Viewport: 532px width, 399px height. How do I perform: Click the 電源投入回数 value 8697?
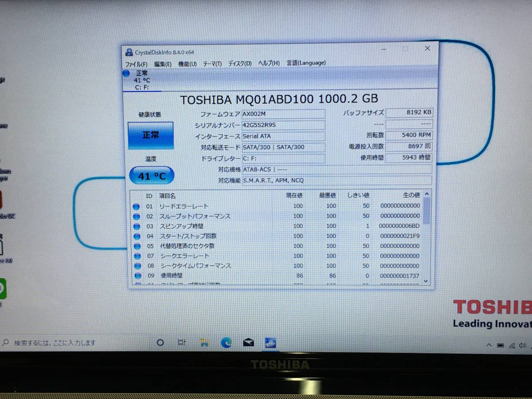coord(408,146)
